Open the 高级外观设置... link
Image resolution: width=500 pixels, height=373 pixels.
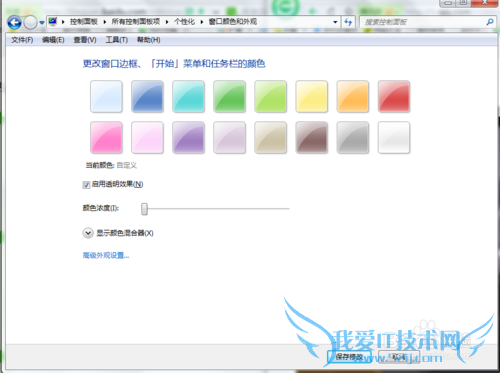pos(106,255)
